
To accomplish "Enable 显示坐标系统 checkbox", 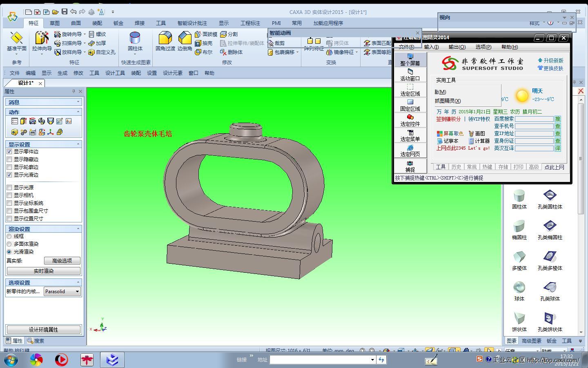I will point(9,203).
